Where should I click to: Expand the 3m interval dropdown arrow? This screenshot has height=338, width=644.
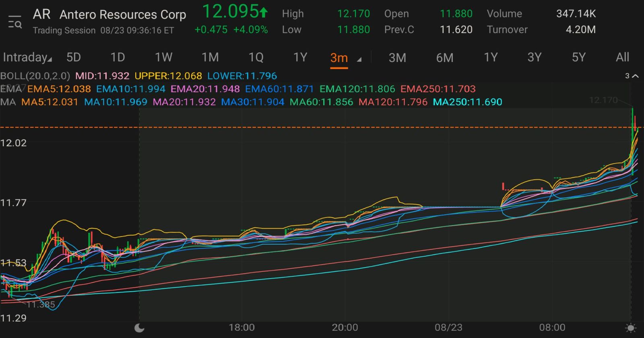(359, 59)
